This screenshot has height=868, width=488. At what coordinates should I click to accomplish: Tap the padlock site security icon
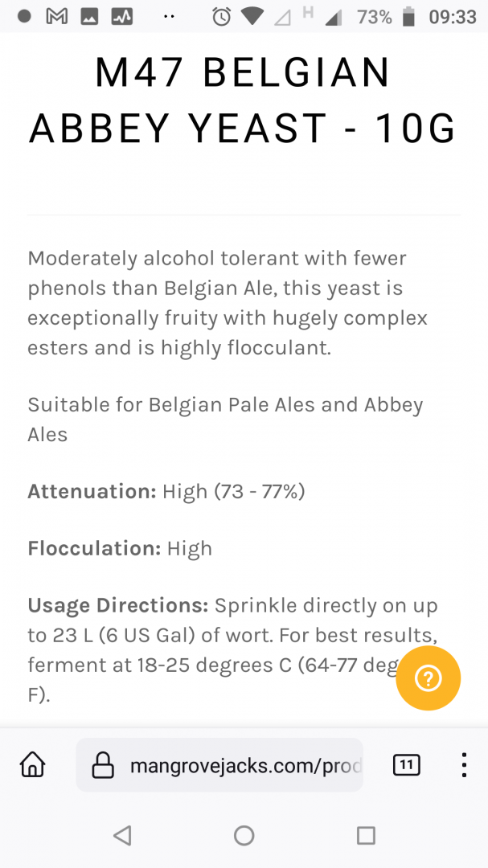point(103,766)
